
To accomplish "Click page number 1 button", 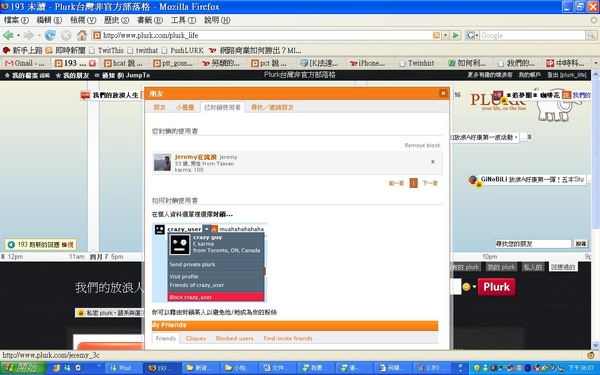I will click(413, 183).
